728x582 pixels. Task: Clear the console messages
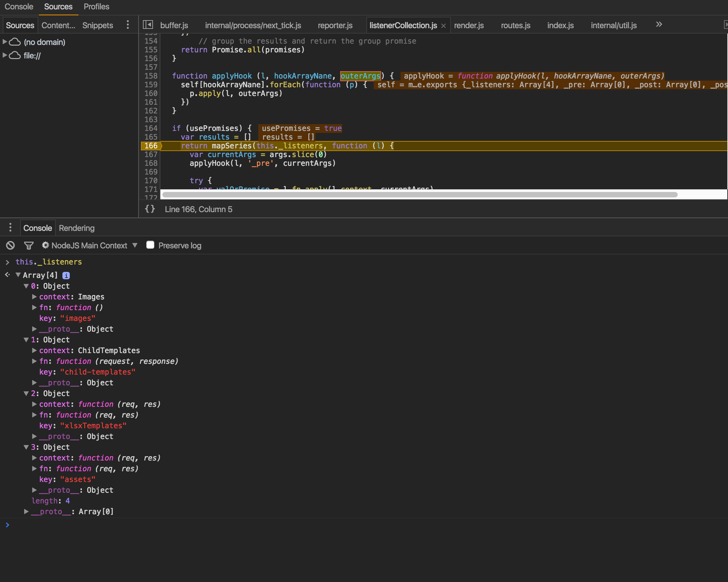pyautogui.click(x=10, y=245)
